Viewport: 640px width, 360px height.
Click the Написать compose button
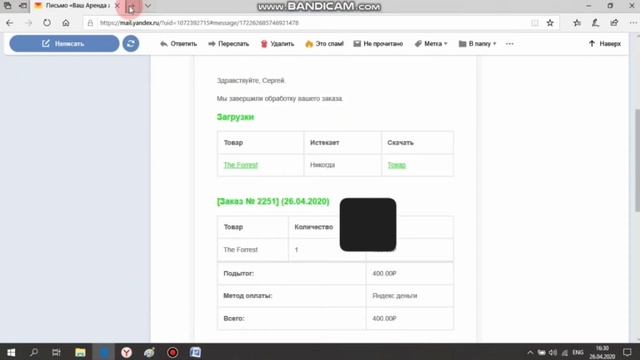click(x=64, y=43)
